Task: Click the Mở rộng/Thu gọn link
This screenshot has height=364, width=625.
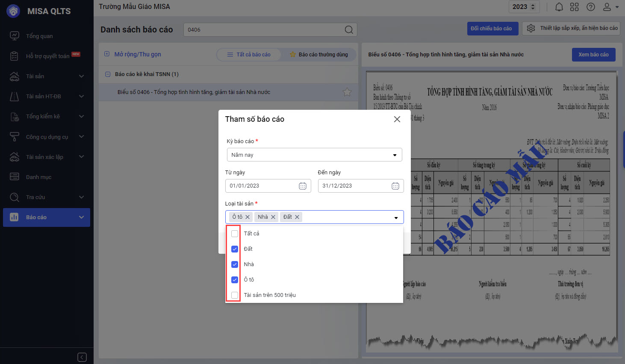Action: click(138, 54)
